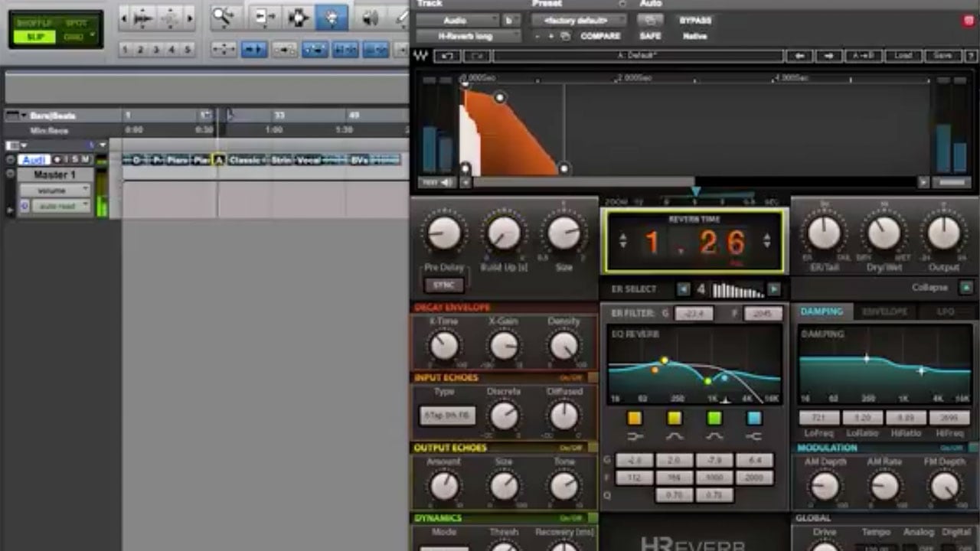Load previous preset with left arrow
Screen dimensions: 980x551
pyautogui.click(x=799, y=56)
